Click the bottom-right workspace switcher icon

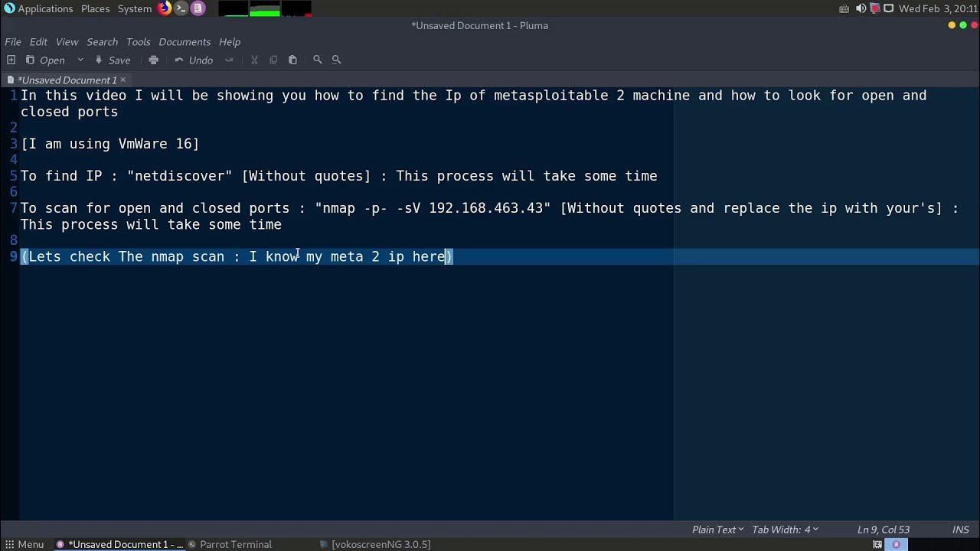[x=897, y=544]
